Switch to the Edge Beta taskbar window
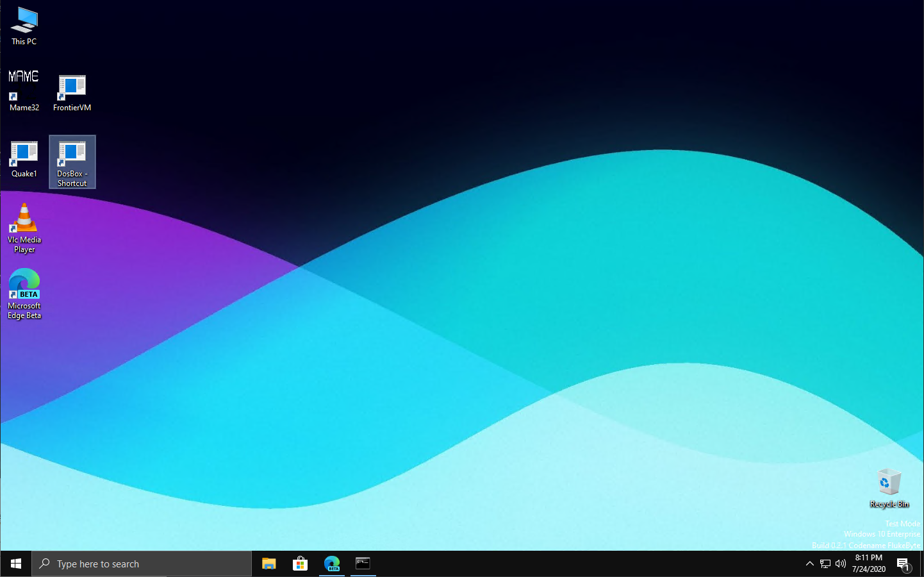The height and width of the screenshot is (577, 924). 332,564
